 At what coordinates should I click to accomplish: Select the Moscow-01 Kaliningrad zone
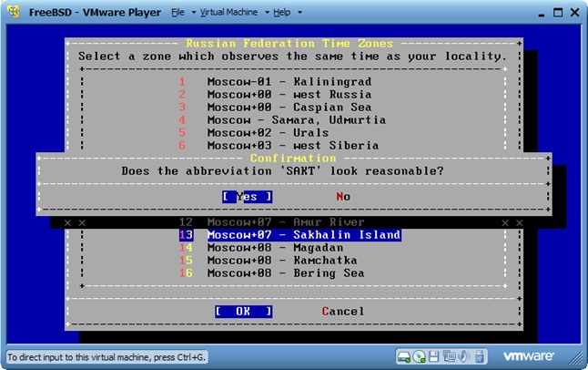pyautogui.click(x=288, y=82)
